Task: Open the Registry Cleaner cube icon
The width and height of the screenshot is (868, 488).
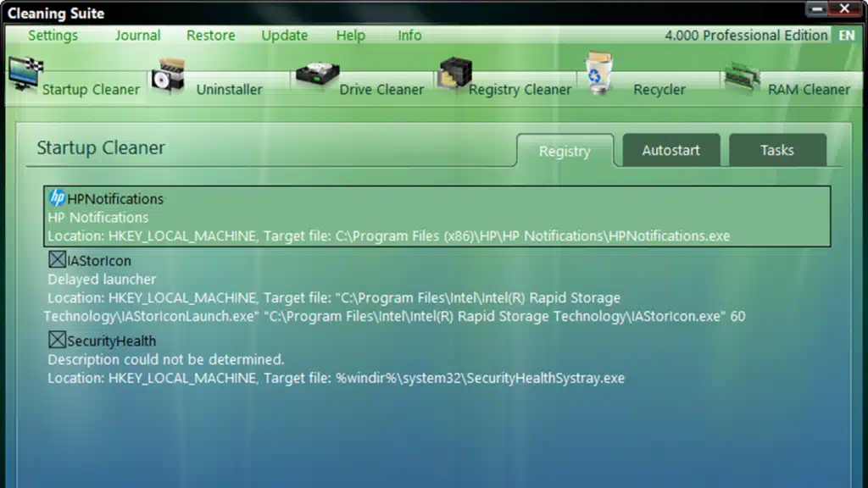Action: pos(455,73)
